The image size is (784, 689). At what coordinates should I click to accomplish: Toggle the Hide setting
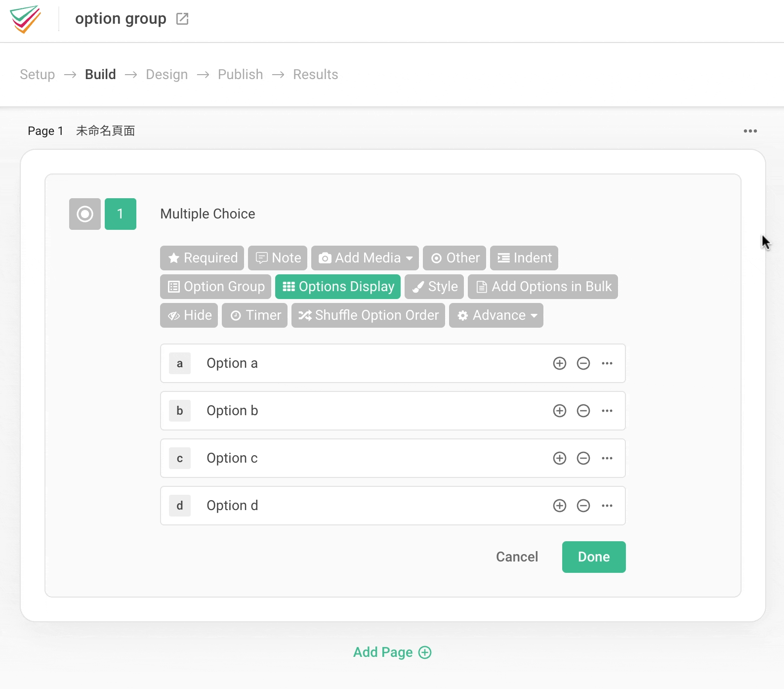point(189,315)
